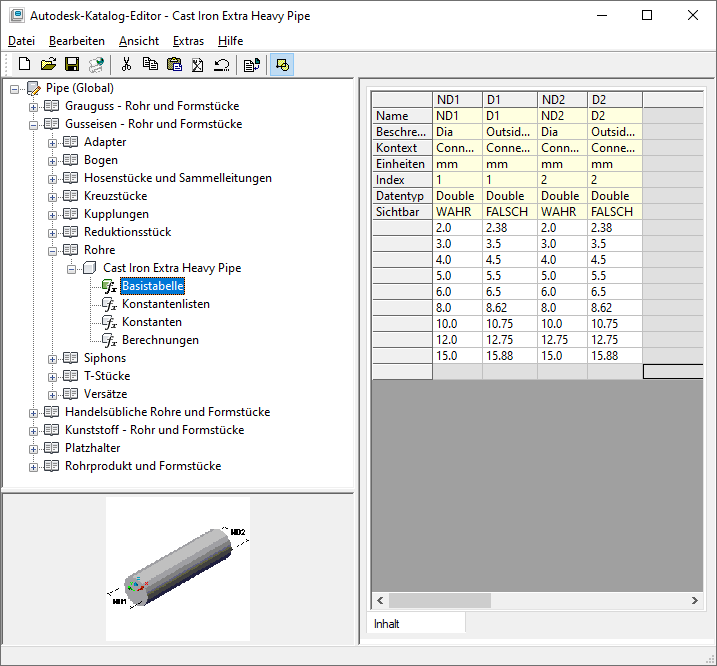This screenshot has width=717, height=666.
Task: Open the Hilfe menu
Action: [x=230, y=41]
